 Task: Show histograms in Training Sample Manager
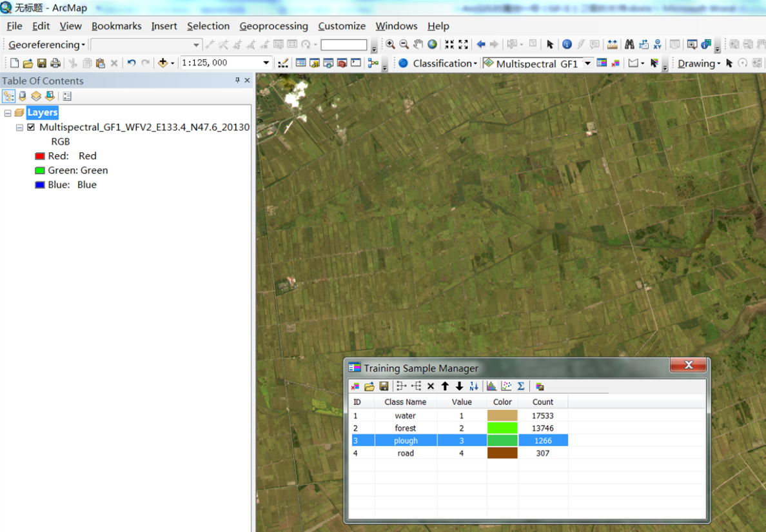492,386
